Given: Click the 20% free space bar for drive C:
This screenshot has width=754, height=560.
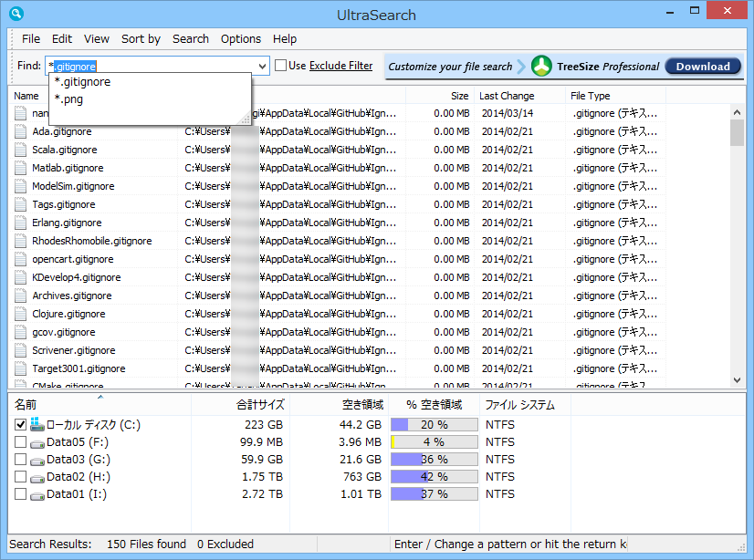Looking at the screenshot, I should (x=434, y=423).
